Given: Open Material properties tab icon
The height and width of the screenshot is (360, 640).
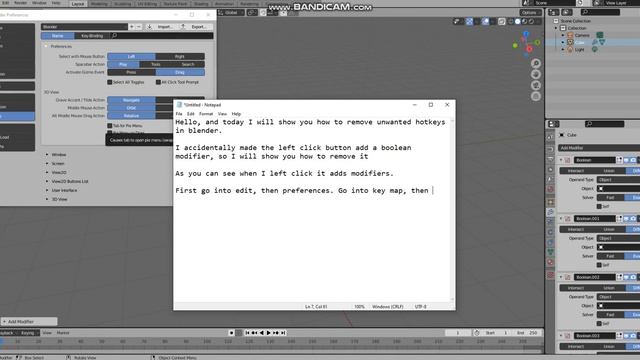Looking at the screenshot, I should tap(551, 262).
